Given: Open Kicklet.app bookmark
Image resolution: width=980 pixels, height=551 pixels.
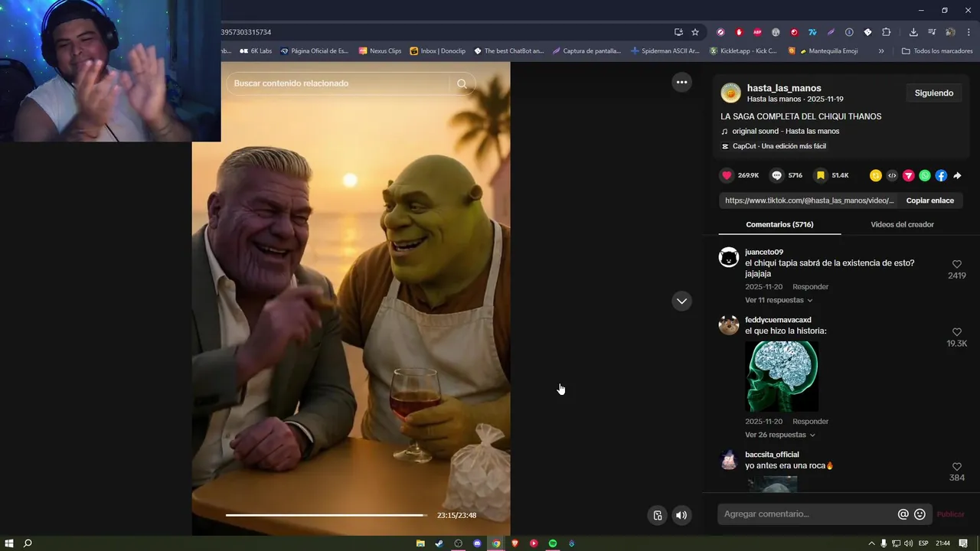Looking at the screenshot, I should pos(743,51).
